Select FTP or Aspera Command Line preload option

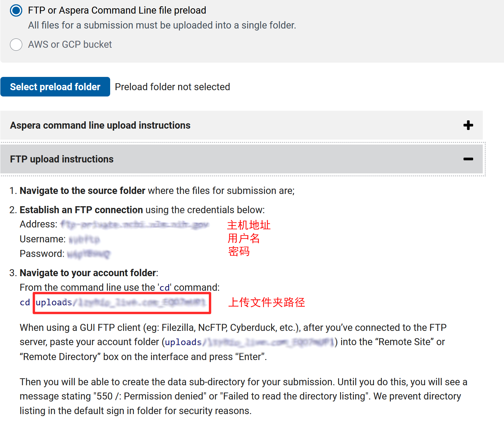point(16,10)
